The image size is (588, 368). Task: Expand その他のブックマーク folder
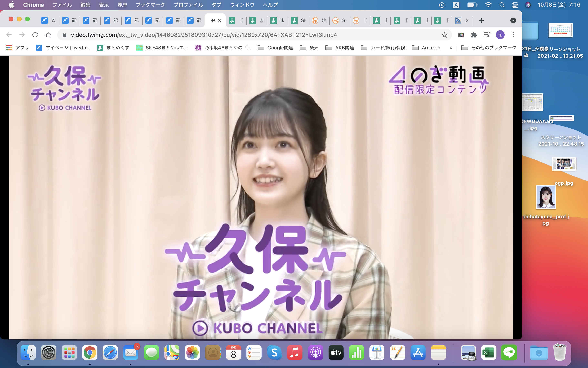pos(489,48)
